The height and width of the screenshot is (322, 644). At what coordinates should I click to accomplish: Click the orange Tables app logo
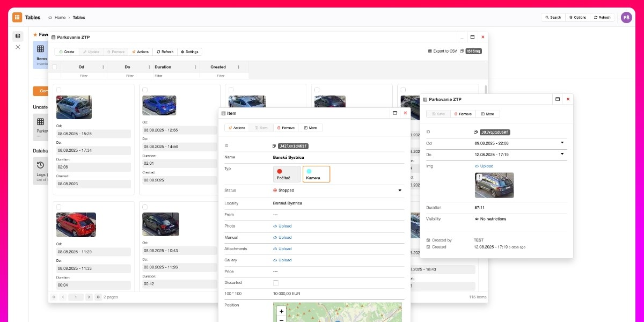[17, 17]
